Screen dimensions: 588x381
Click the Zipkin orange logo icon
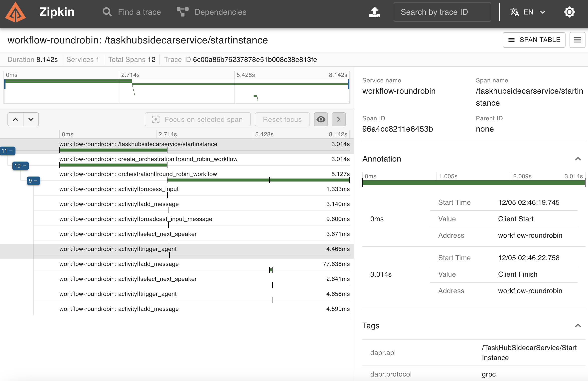tap(15, 12)
